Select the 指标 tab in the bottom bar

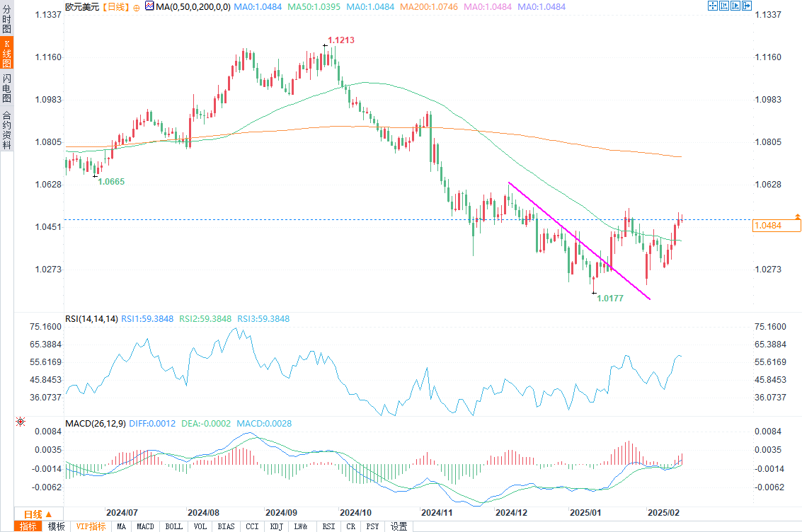click(x=28, y=526)
